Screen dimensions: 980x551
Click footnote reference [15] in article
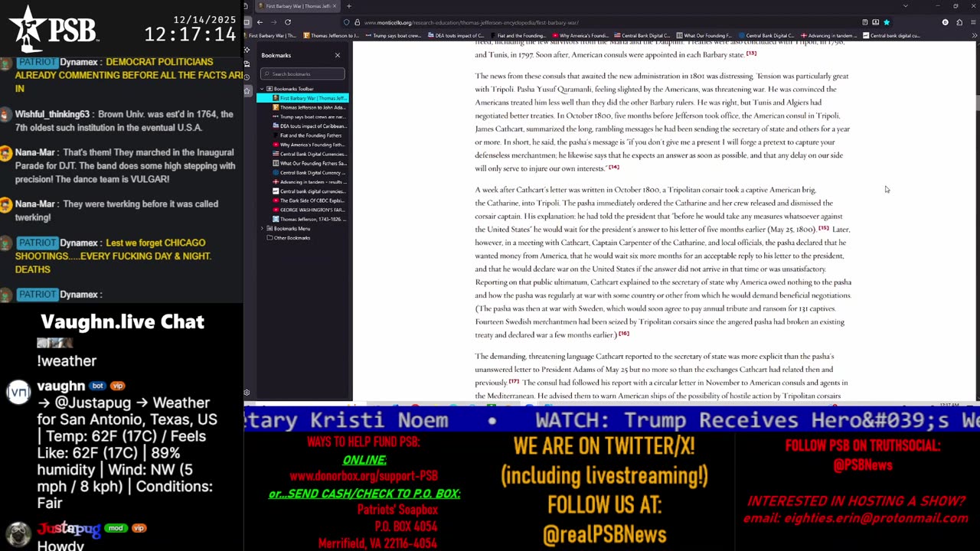(823, 228)
